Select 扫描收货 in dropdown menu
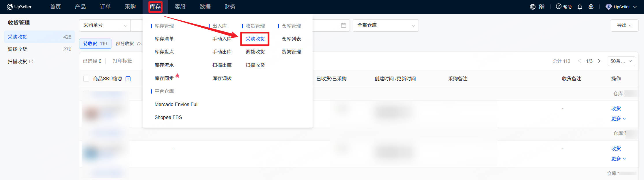644x180 pixels. point(255,65)
